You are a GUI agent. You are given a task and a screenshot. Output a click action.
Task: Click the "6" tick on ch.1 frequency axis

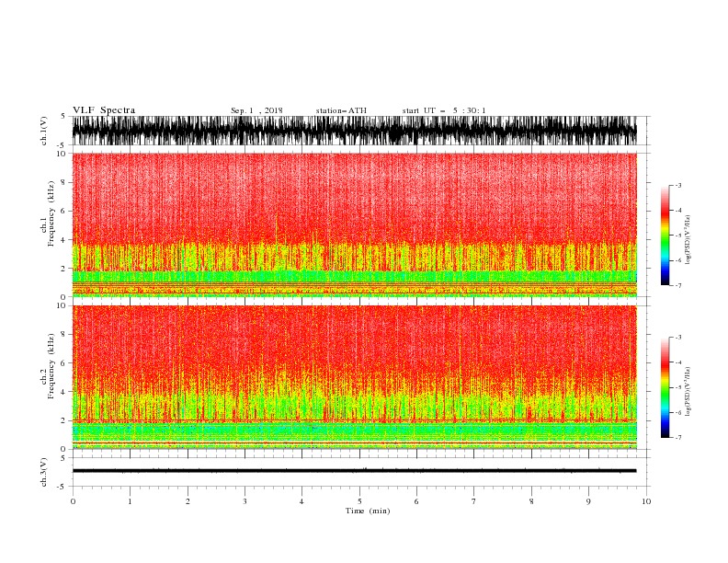[x=63, y=211]
